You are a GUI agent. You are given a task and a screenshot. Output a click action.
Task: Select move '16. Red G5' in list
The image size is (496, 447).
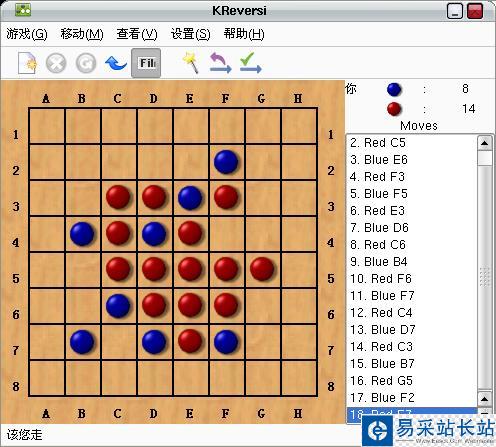(412, 381)
